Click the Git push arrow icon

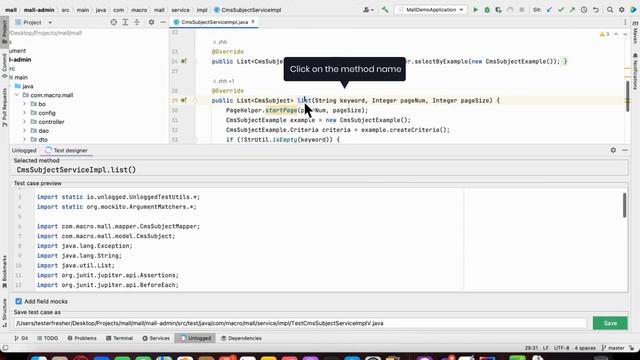(x=572, y=10)
